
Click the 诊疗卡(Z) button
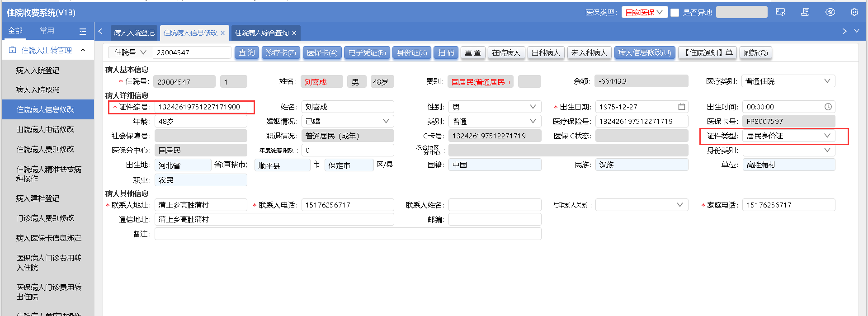[281, 53]
